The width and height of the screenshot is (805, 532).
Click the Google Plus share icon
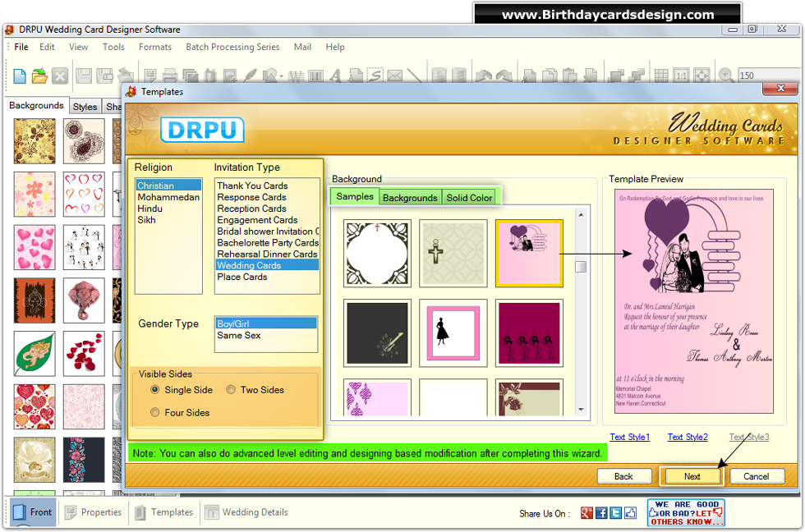(586, 512)
